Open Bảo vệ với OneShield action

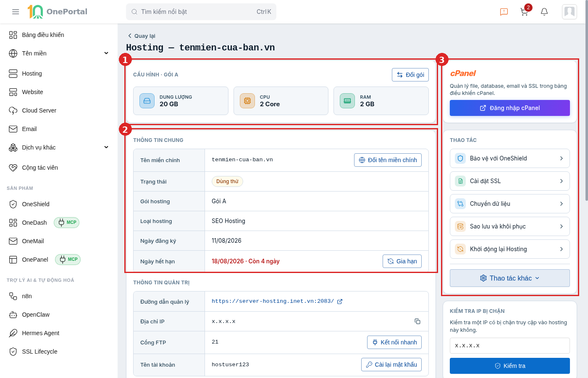pos(510,158)
